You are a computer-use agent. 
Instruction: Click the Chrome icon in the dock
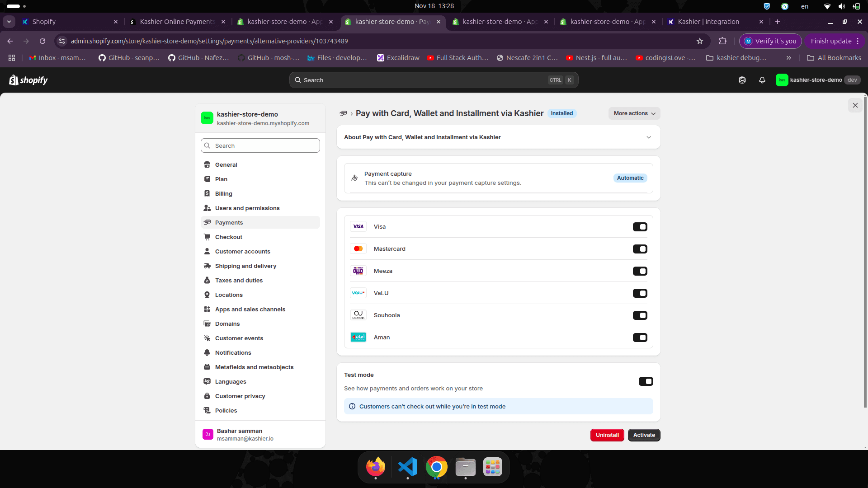[x=437, y=467]
